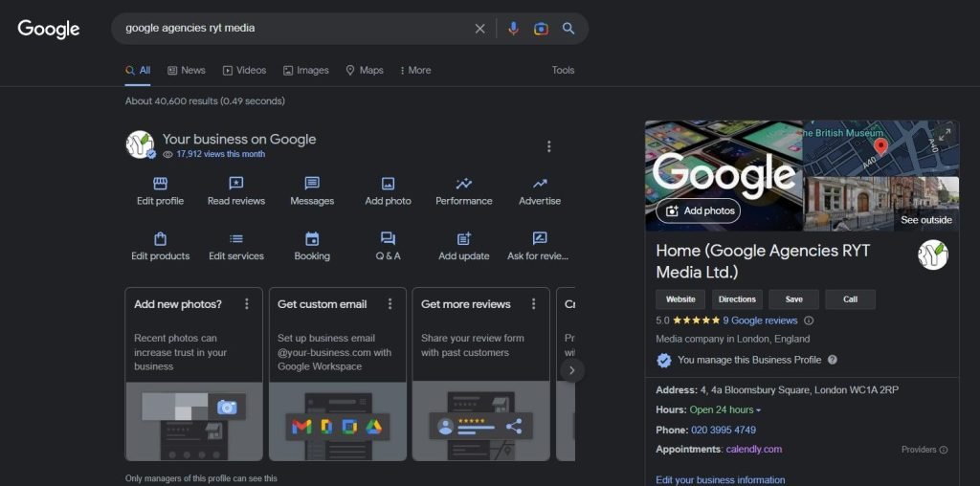Screen dimensions: 980x486
Task: Click the Add photo icon
Action: 388,184
